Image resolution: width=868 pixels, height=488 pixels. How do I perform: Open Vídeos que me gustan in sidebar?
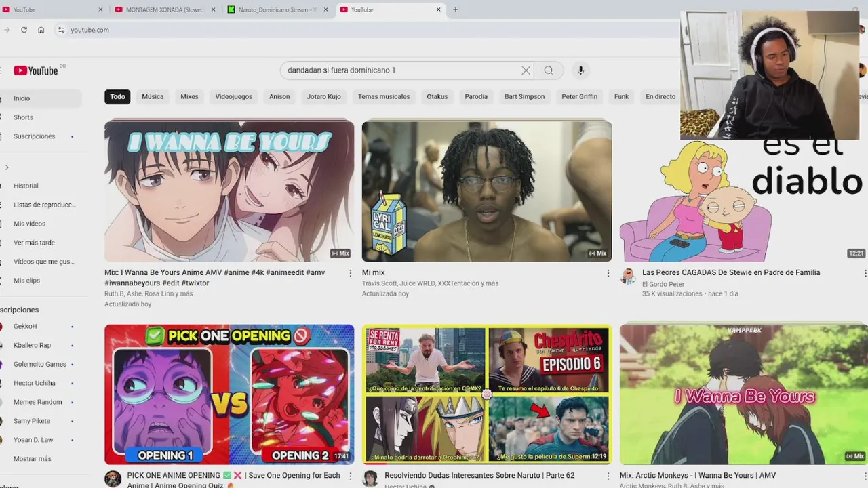41,262
